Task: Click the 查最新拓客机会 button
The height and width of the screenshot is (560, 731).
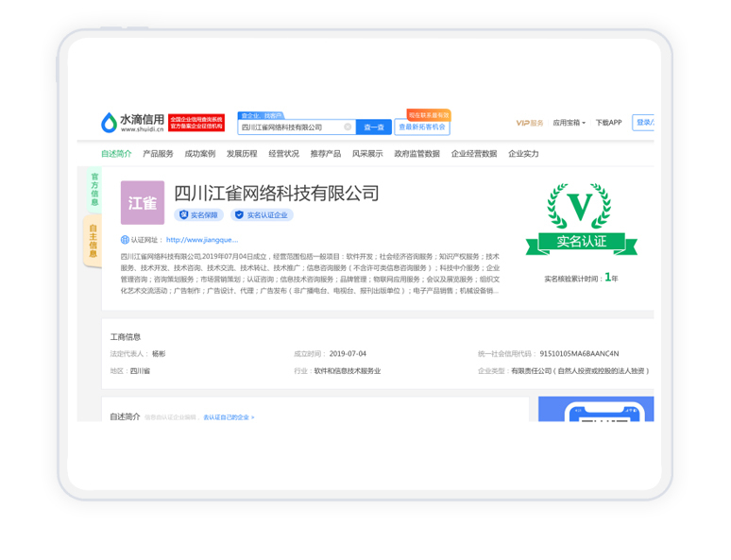Action: [x=421, y=127]
